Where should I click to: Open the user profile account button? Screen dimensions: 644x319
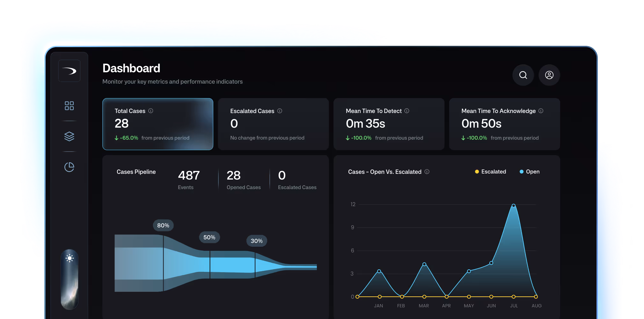[x=549, y=75]
